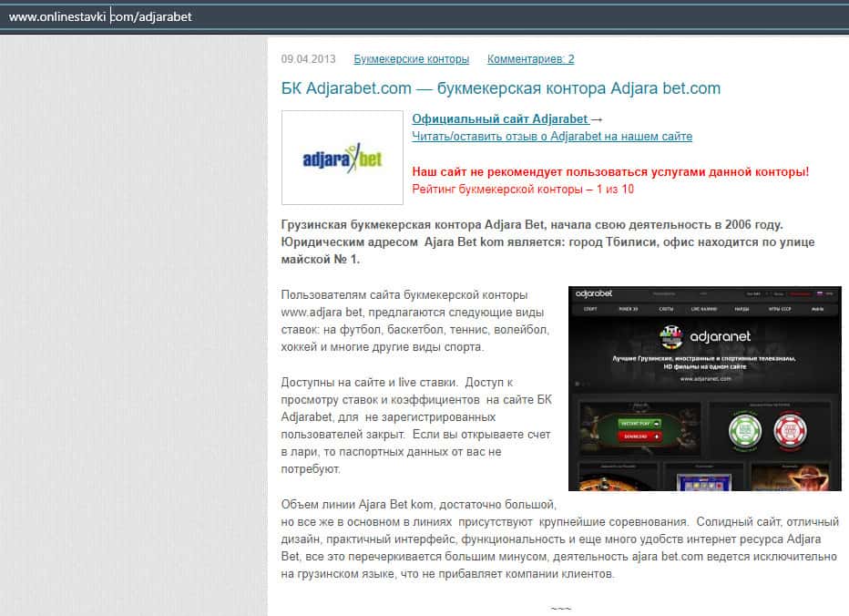Click the red poker chip in the screenshot
849x616 pixels.
click(791, 428)
